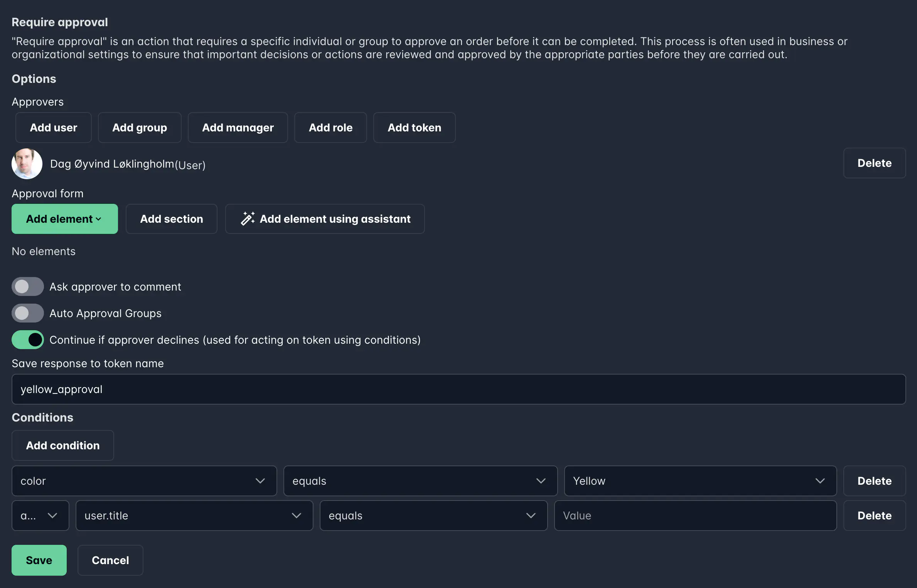Click the magic wand assistant icon
The width and height of the screenshot is (917, 588).
tap(248, 218)
